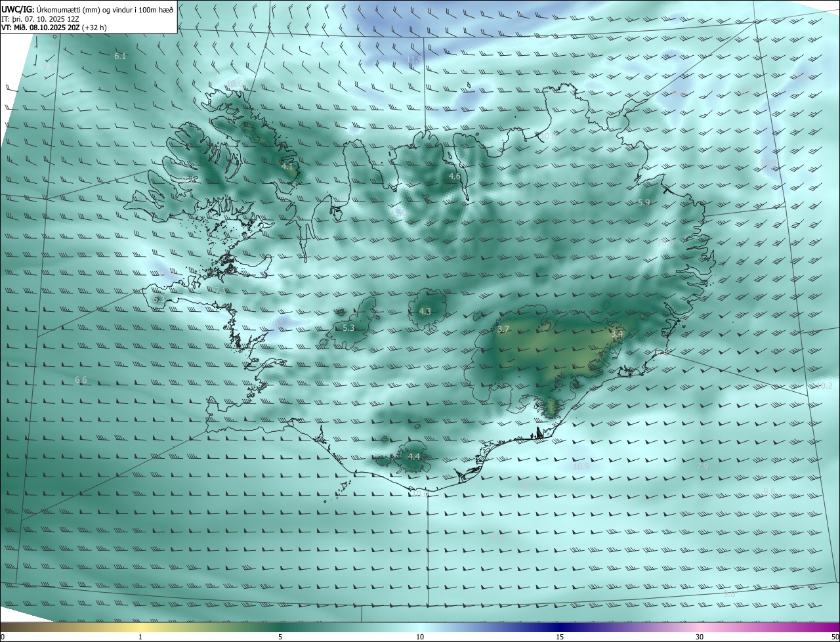Click the colour scale tick label '1'

coord(140,637)
